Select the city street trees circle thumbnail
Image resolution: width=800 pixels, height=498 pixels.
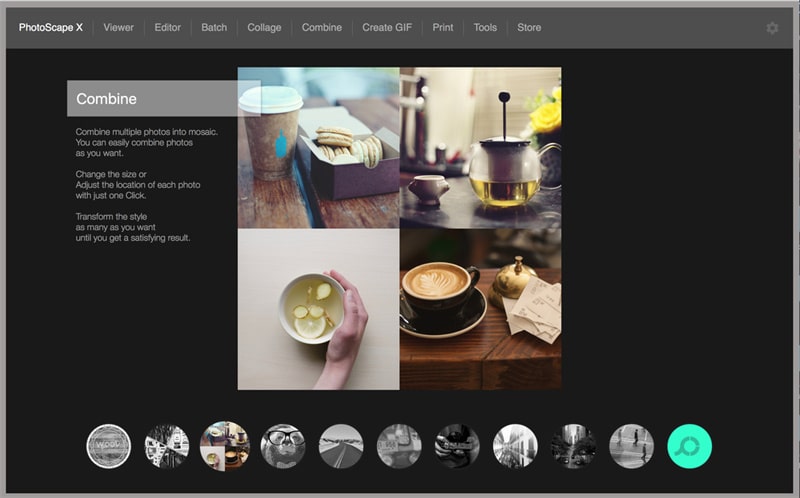573,446
